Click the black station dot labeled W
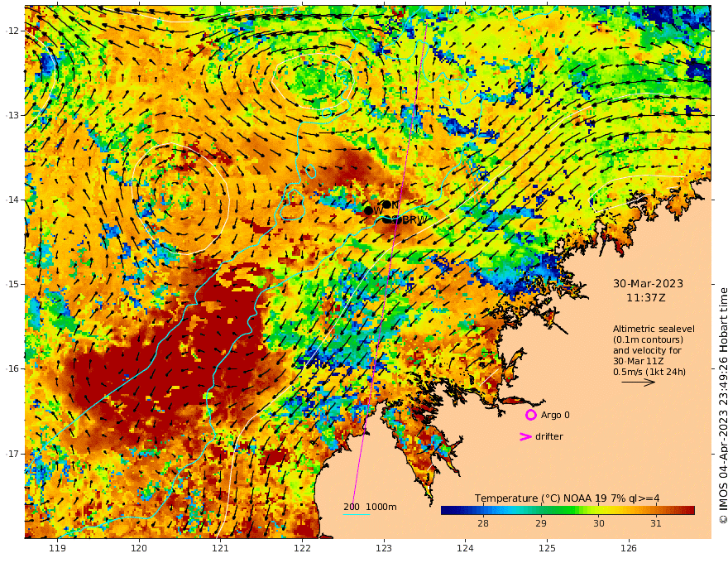Image resolution: width=728 pixels, height=563 pixels. (368, 210)
